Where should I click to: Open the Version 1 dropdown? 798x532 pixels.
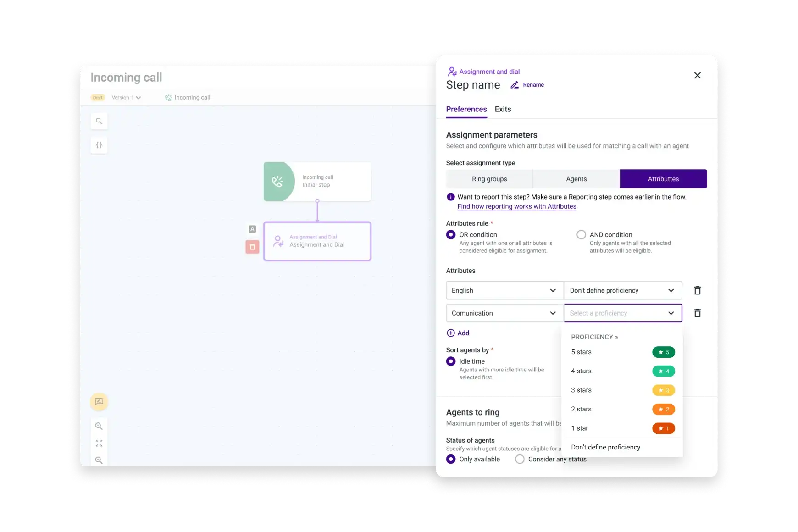[127, 97]
